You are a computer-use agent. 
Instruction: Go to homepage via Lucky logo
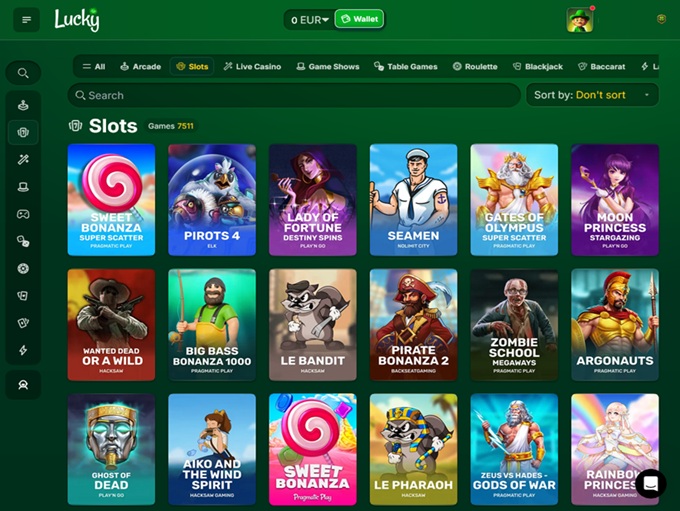pyautogui.click(x=77, y=20)
